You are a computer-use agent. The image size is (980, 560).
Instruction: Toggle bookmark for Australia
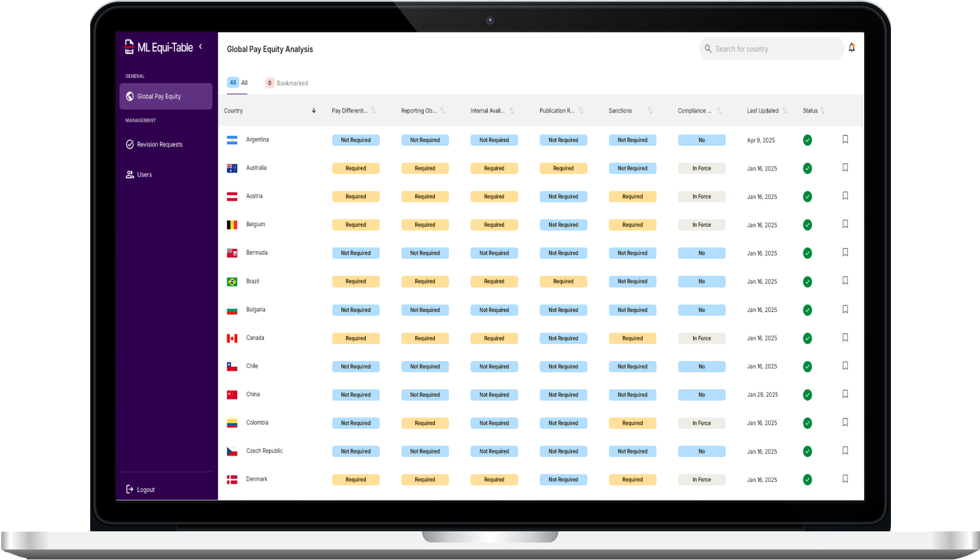coord(845,168)
